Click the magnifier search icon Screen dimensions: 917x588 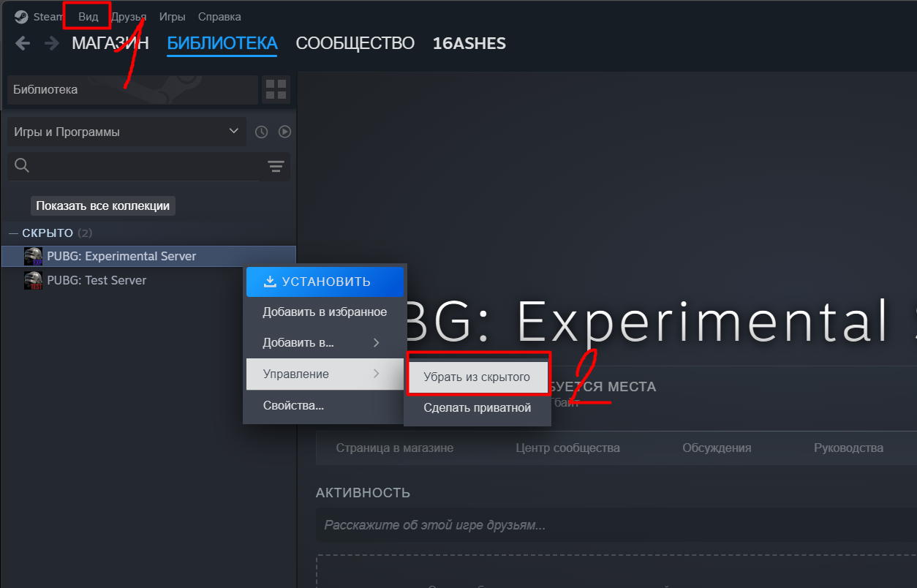pyautogui.click(x=22, y=166)
